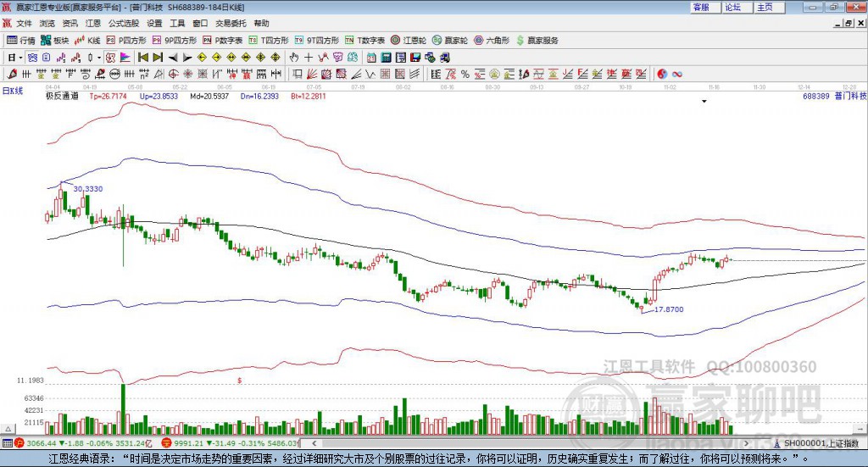The width and height of the screenshot is (868, 467).
Task: Open the small black chart dropdown arrow
Action: [704, 101]
